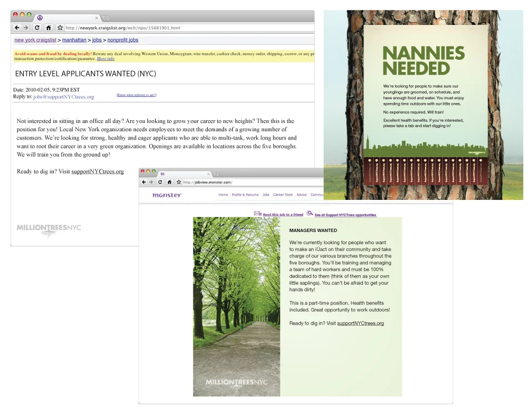
Task: Click the envelope icon on Monster page
Action: 258,213
